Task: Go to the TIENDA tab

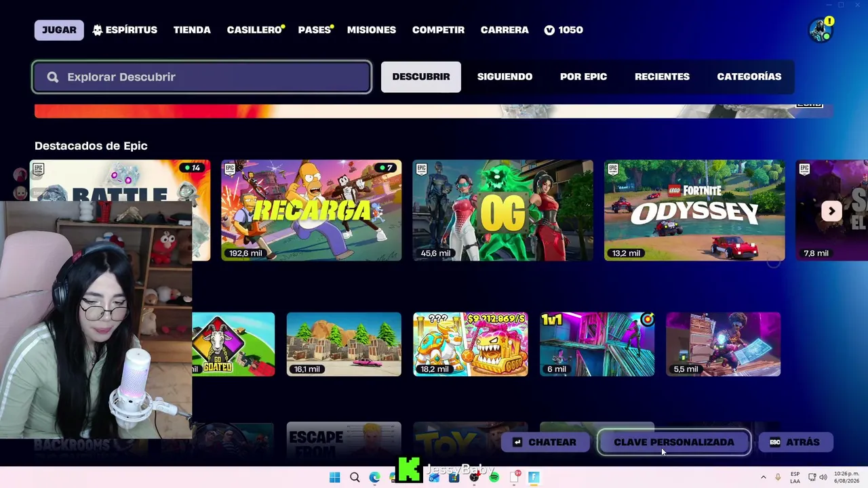Action: [192, 30]
